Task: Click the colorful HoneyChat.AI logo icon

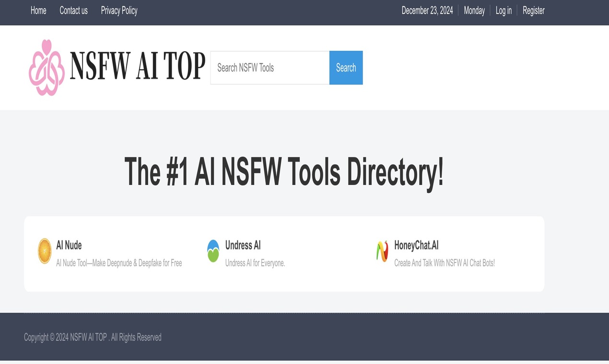Action: coord(382,251)
